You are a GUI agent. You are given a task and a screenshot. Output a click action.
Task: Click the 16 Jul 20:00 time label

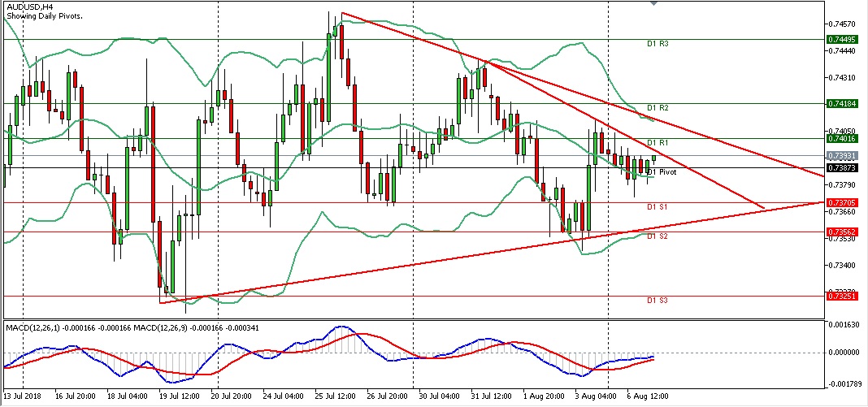click(75, 396)
